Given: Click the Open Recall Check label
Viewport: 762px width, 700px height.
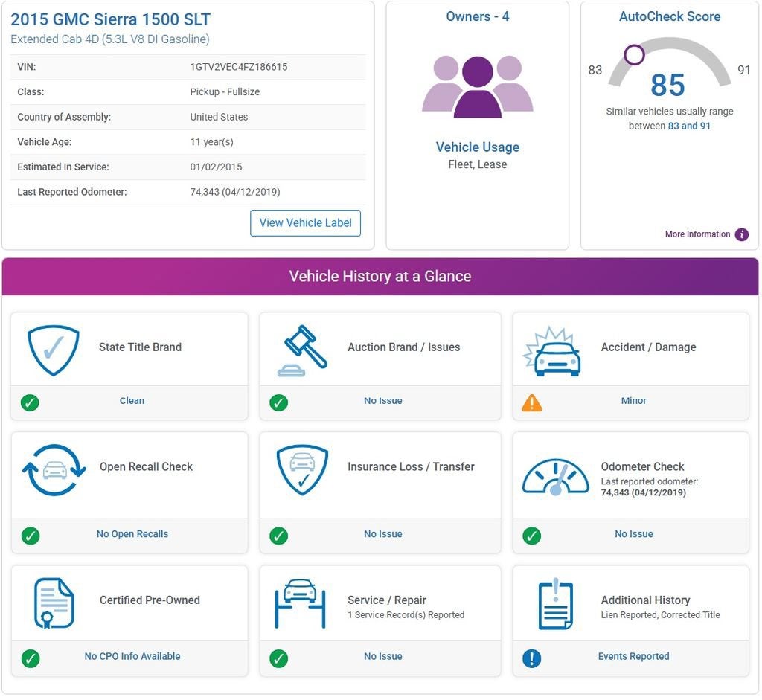Looking at the screenshot, I should click(146, 467).
